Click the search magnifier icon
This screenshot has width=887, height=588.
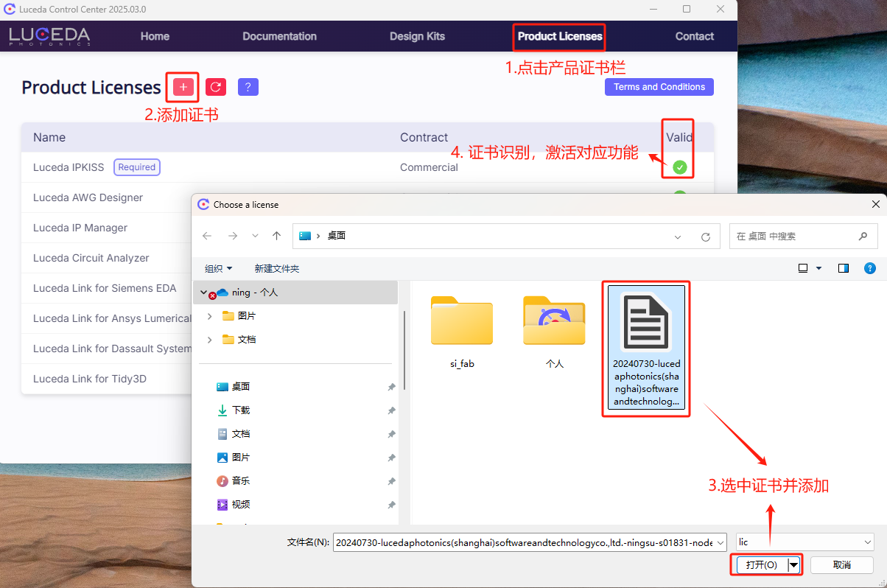(x=863, y=237)
